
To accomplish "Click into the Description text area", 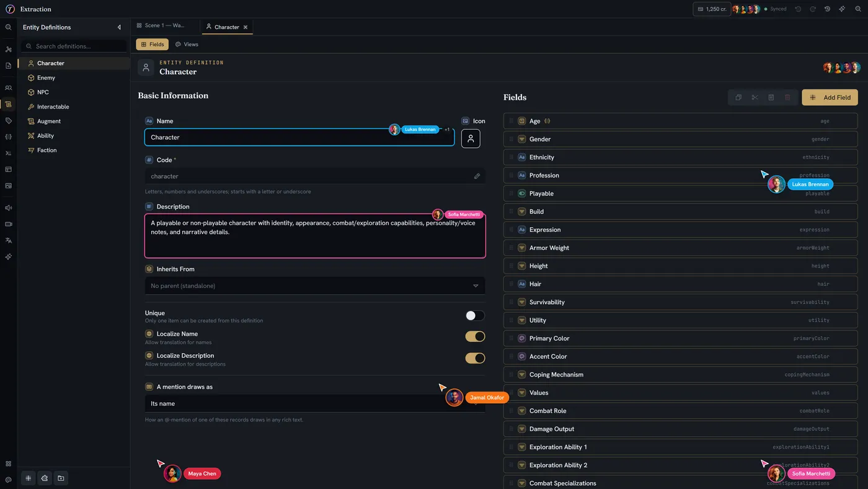I will 315,236.
